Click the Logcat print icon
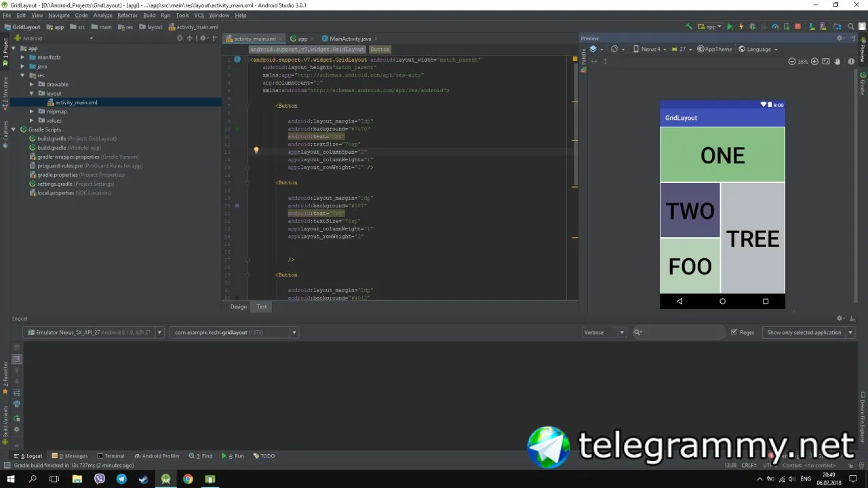This screenshot has width=868, height=488. pyautogui.click(x=17, y=404)
